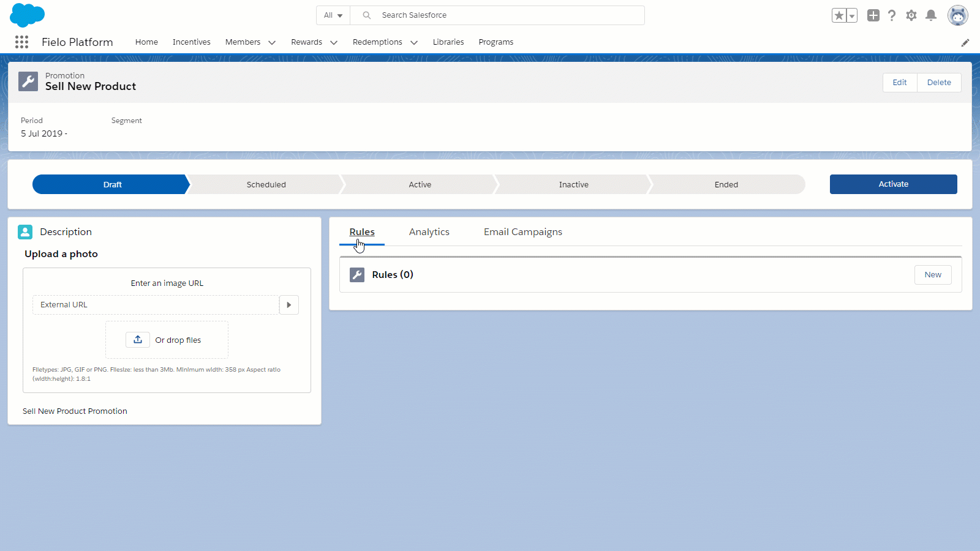Screen dimensions: 980x551
Task: Click the Segment field label
Action: [127, 121]
